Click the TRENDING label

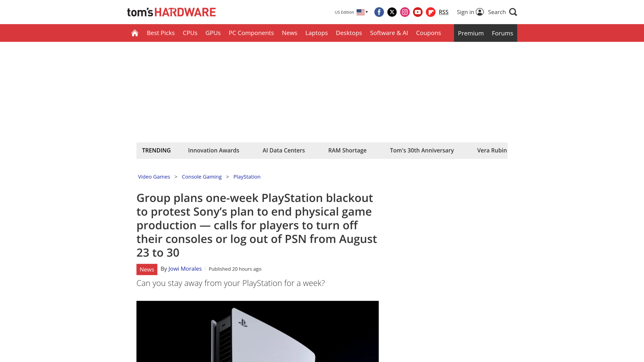[x=156, y=150]
